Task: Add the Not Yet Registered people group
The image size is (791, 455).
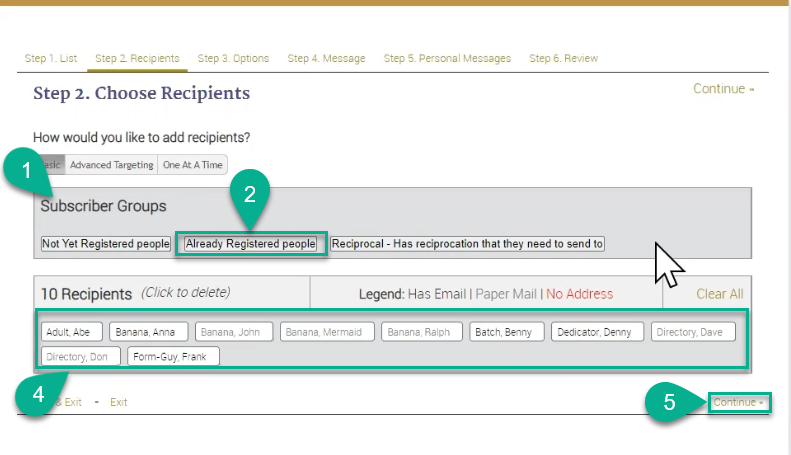Action: tap(106, 244)
